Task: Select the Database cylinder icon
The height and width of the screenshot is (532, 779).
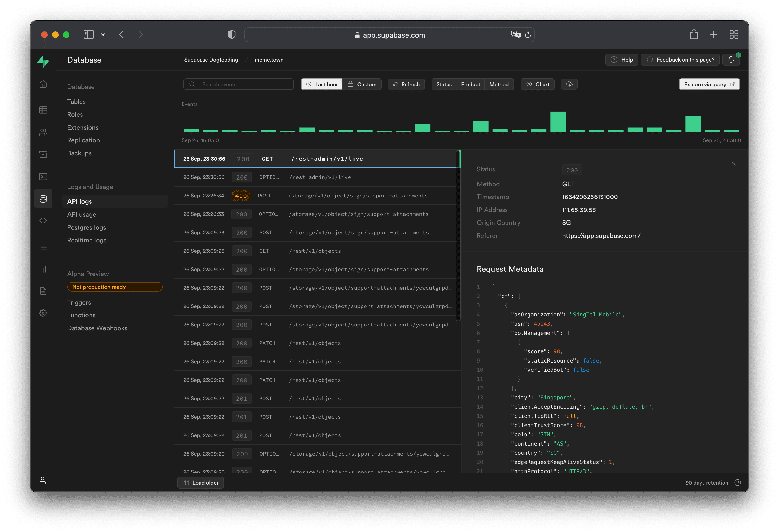Action: coord(43,199)
